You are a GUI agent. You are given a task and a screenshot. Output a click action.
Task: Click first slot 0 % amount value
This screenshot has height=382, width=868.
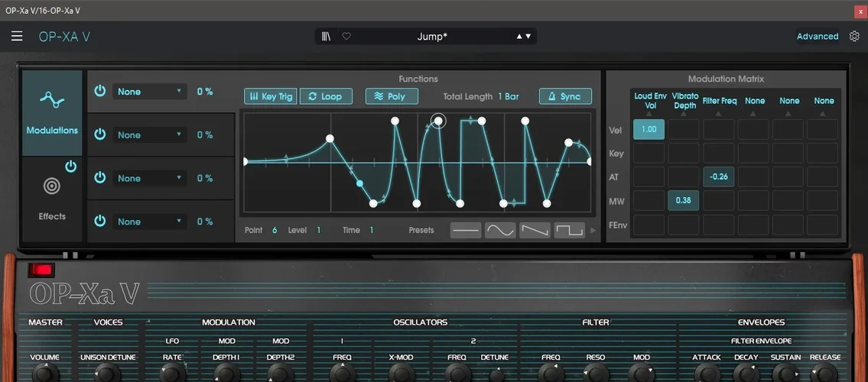(205, 92)
